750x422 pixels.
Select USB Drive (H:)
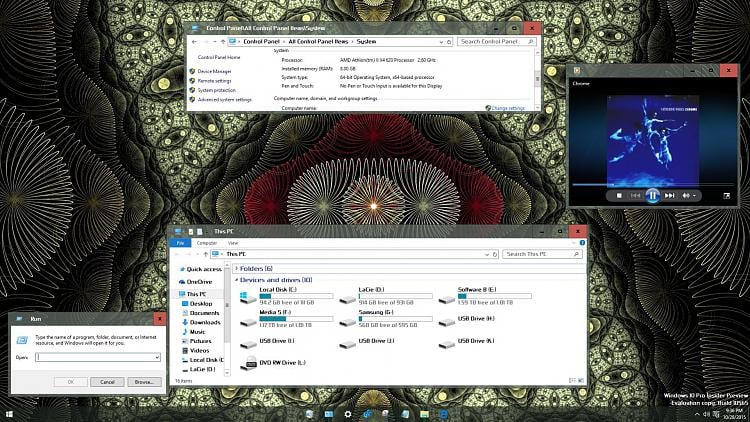(x=467, y=320)
